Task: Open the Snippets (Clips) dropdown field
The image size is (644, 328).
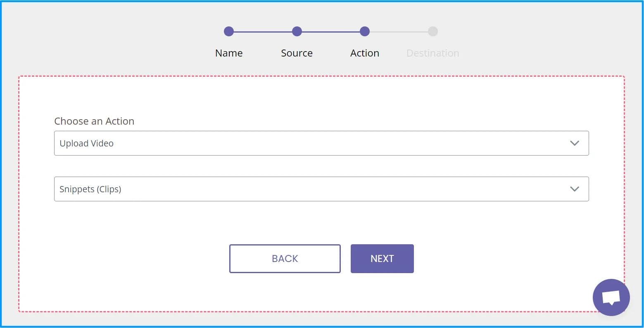Action: (314, 189)
